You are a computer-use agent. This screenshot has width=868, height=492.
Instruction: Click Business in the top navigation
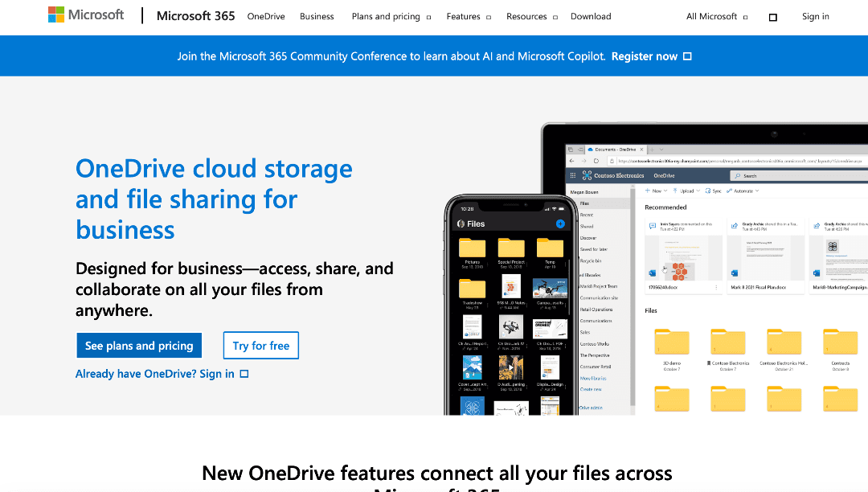[317, 15]
